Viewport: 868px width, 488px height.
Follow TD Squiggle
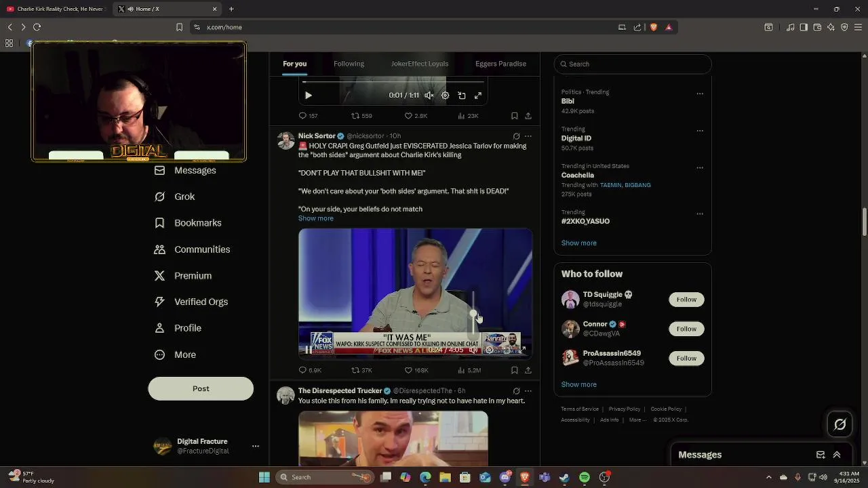coord(686,300)
